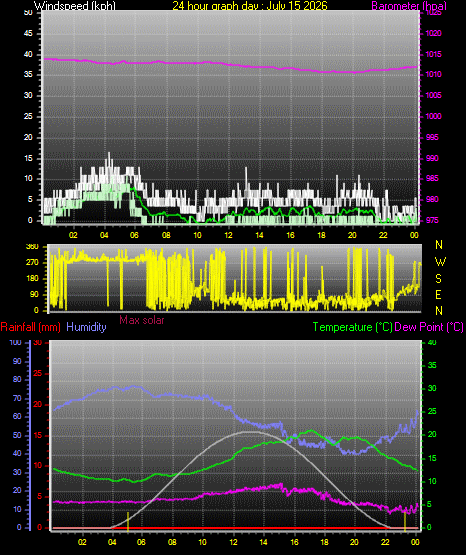This screenshot has height=555, width=466.
Task: Select the 'Dew Point (°C)' legend label
Action: click(429, 327)
